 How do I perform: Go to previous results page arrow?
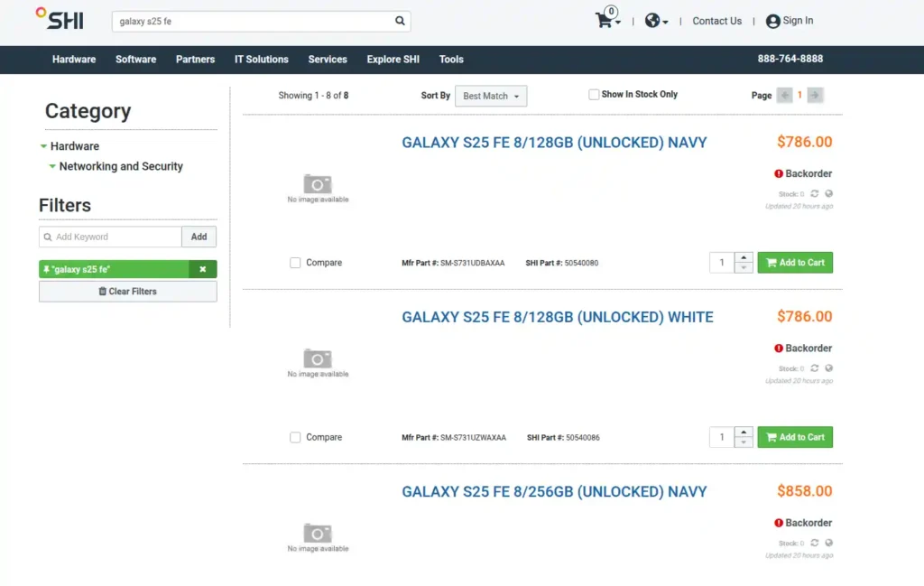784,95
